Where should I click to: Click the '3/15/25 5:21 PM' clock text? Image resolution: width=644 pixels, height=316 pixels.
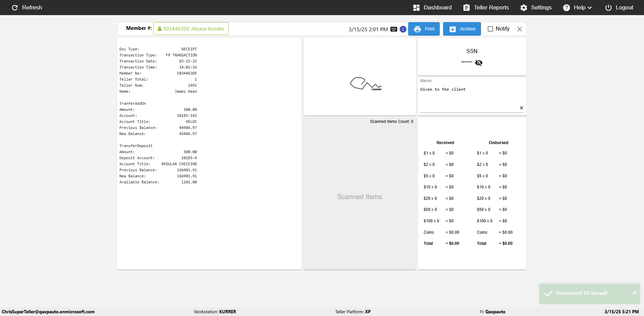622,312
